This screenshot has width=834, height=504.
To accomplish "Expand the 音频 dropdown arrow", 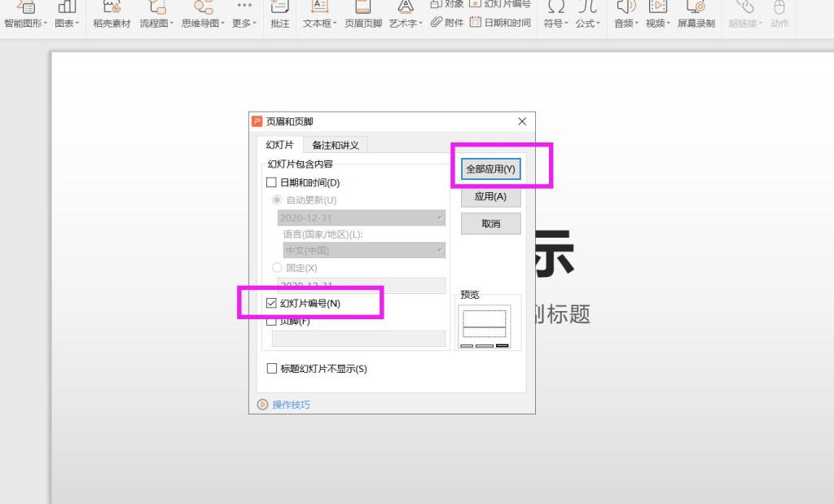I will (636, 24).
